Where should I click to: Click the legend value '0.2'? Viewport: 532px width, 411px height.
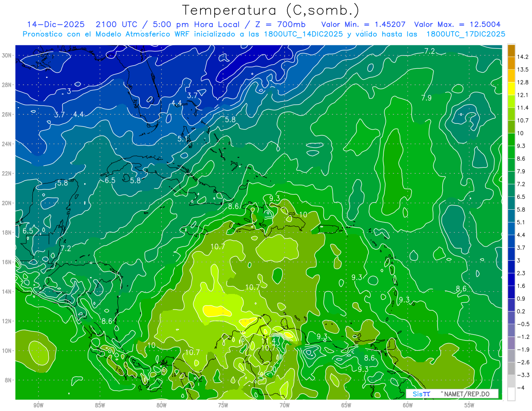point(521,311)
